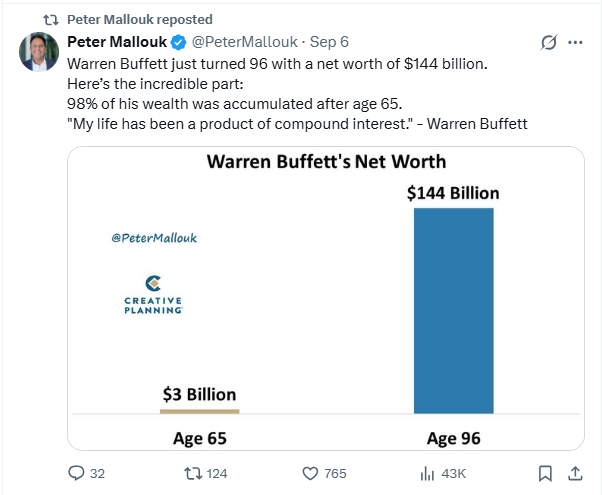Open the @PeterMallouk handle link
Image resolution: width=602 pixels, height=495 pixels.
click(x=245, y=42)
